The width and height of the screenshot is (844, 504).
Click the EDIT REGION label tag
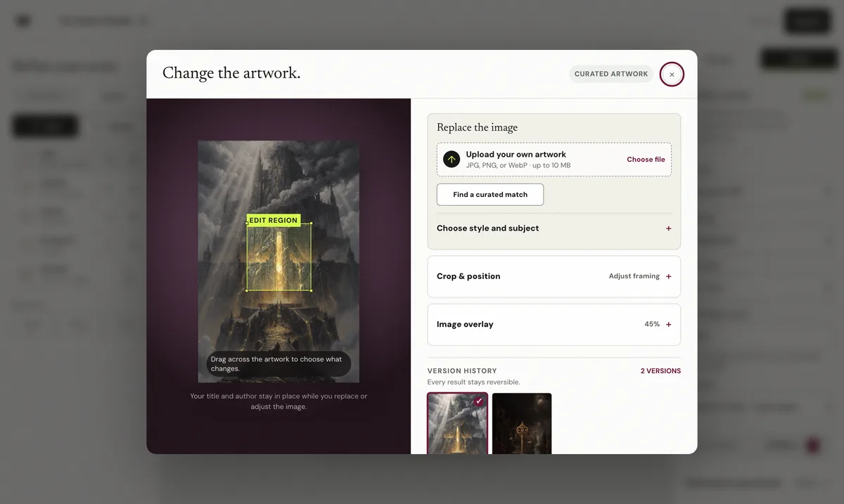(x=274, y=221)
